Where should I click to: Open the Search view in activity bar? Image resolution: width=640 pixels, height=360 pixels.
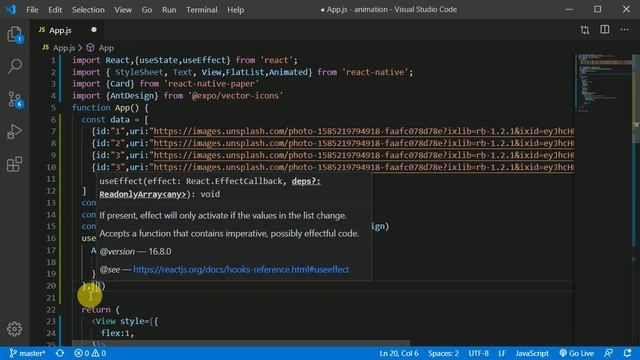click(15, 66)
